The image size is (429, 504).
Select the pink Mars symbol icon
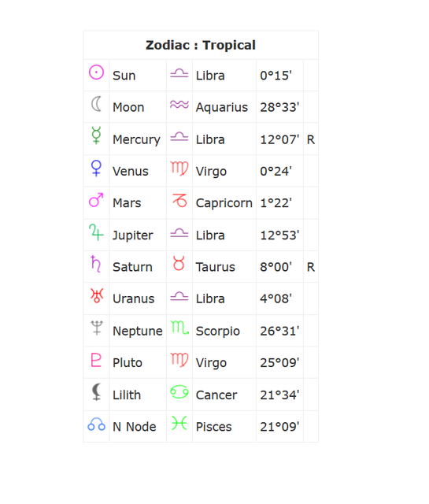[x=96, y=200]
